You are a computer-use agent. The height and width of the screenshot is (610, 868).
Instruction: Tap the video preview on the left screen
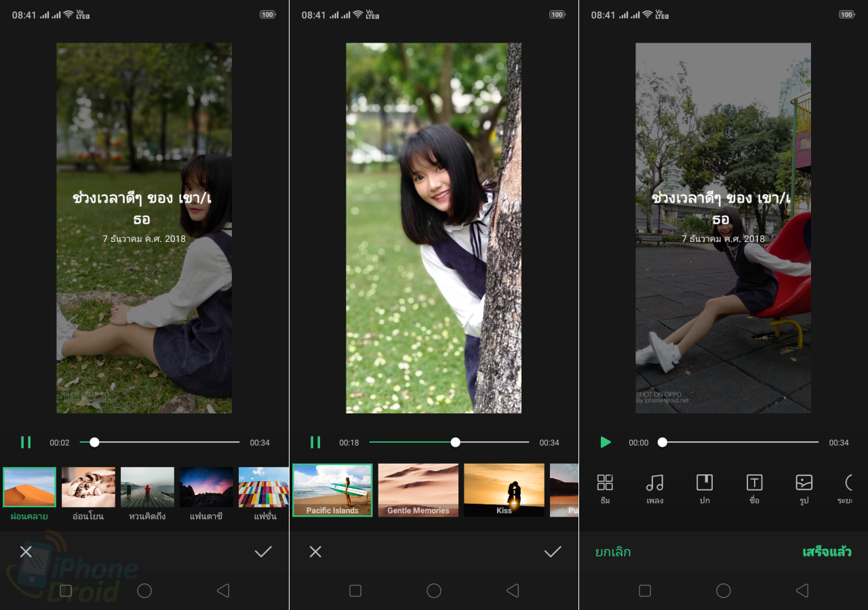click(144, 228)
